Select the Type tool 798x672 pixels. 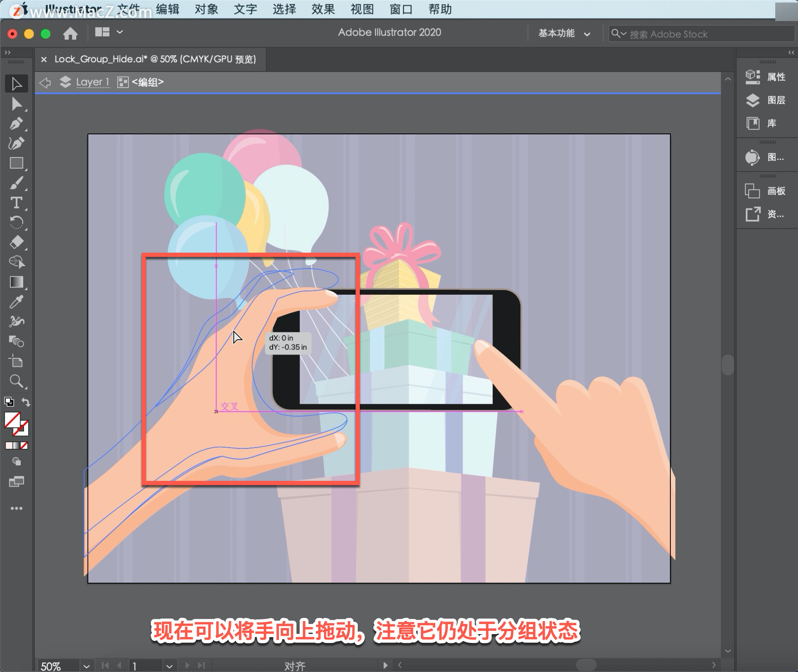(16, 203)
